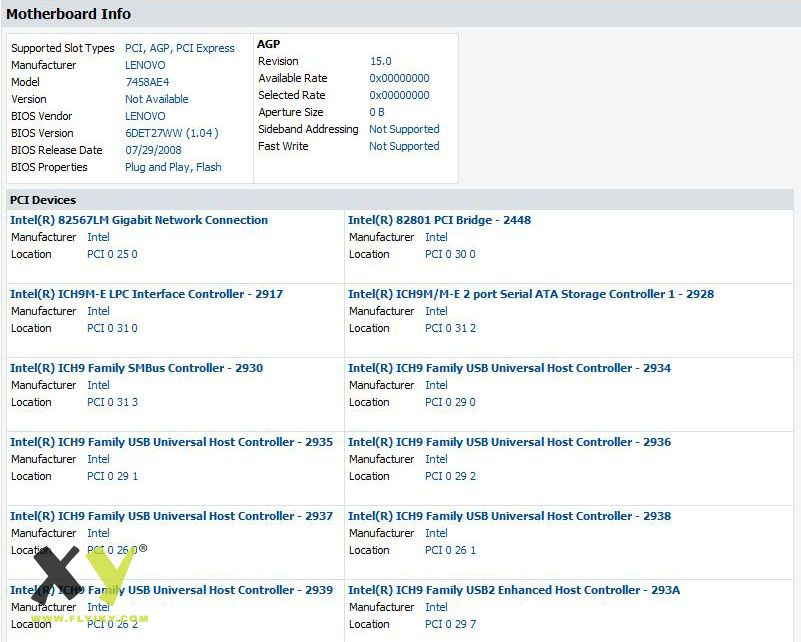Click the bold "AGP" section heading
Screen dimensions: 801x642
coord(269,44)
